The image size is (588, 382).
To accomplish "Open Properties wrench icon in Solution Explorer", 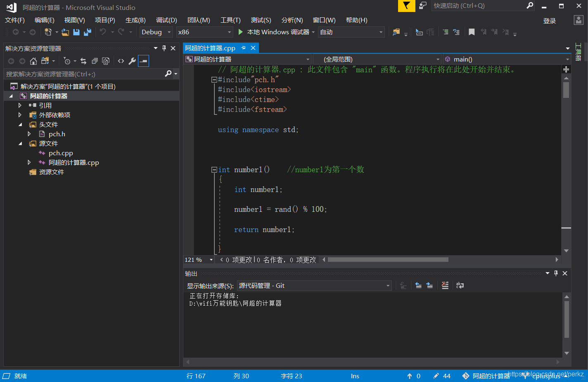I will (x=132, y=61).
